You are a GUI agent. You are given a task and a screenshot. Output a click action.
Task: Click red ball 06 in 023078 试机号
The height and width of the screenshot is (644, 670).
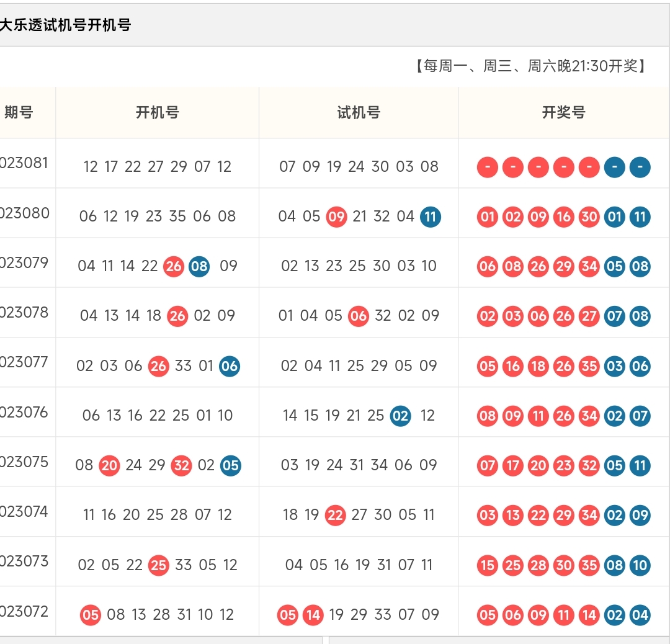click(359, 316)
